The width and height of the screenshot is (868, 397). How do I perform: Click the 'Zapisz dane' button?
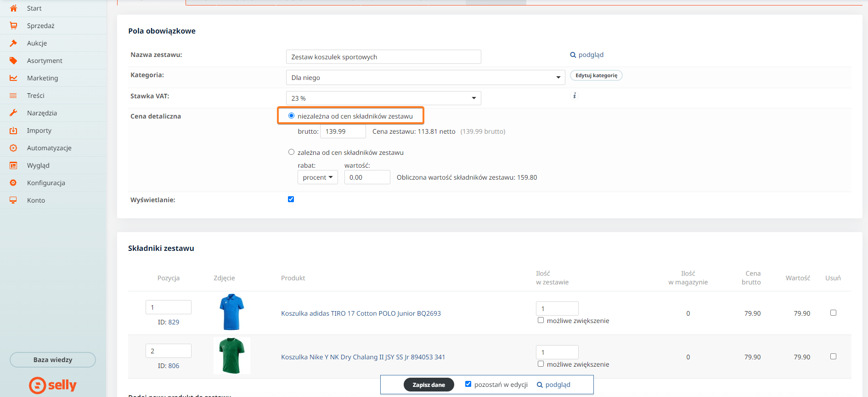(x=428, y=385)
